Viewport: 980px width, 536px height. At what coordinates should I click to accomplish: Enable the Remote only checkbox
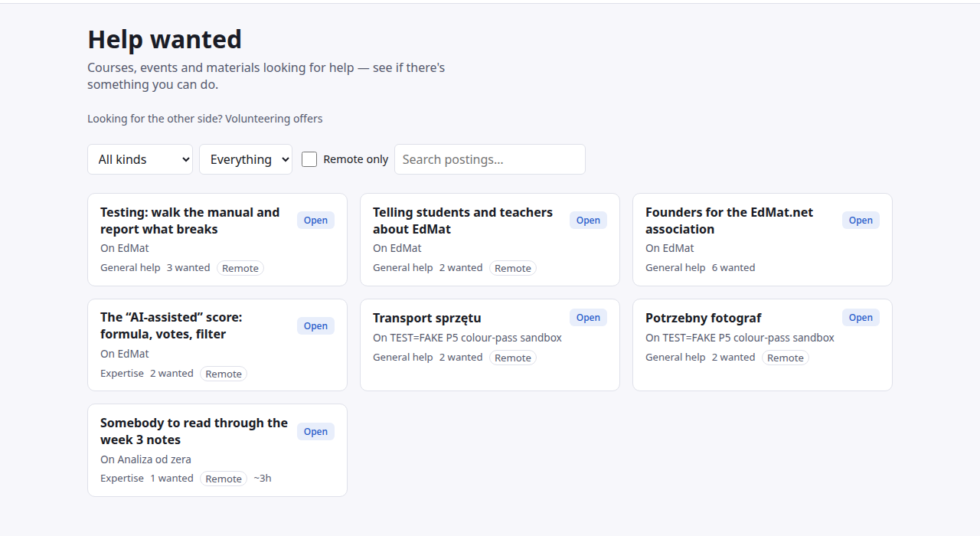click(x=309, y=159)
